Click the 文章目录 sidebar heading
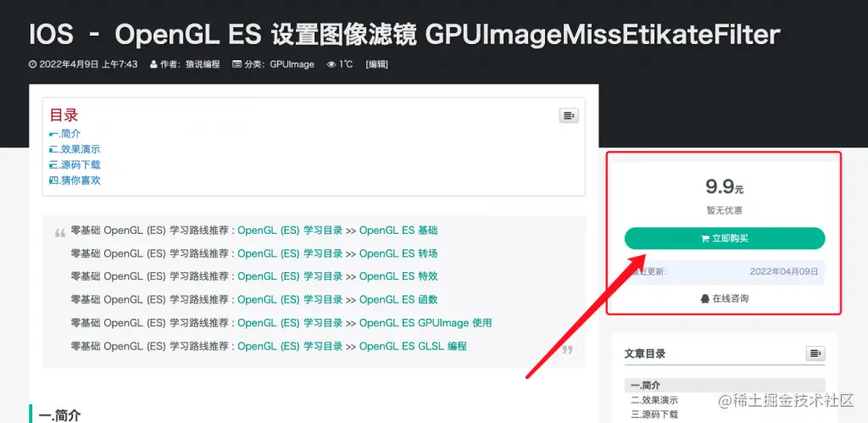868x423 pixels. pos(645,353)
